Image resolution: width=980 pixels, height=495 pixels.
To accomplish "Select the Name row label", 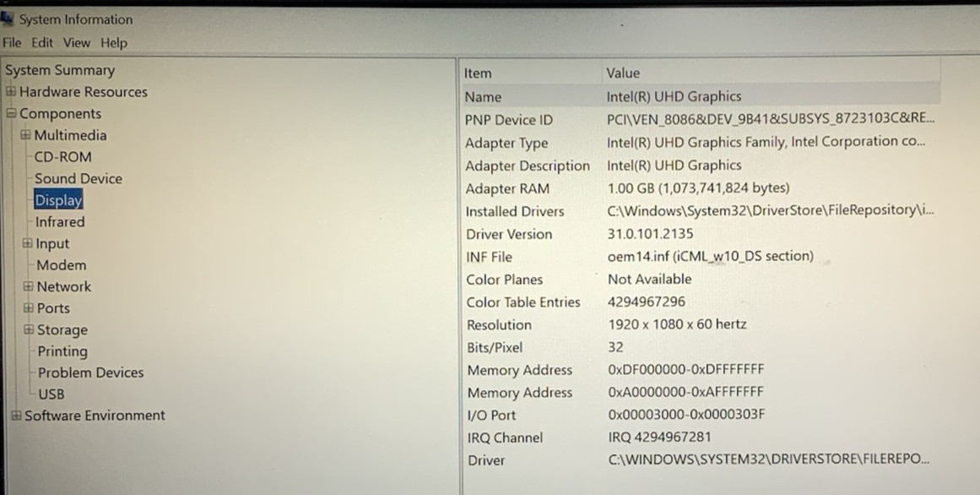I will [x=483, y=97].
